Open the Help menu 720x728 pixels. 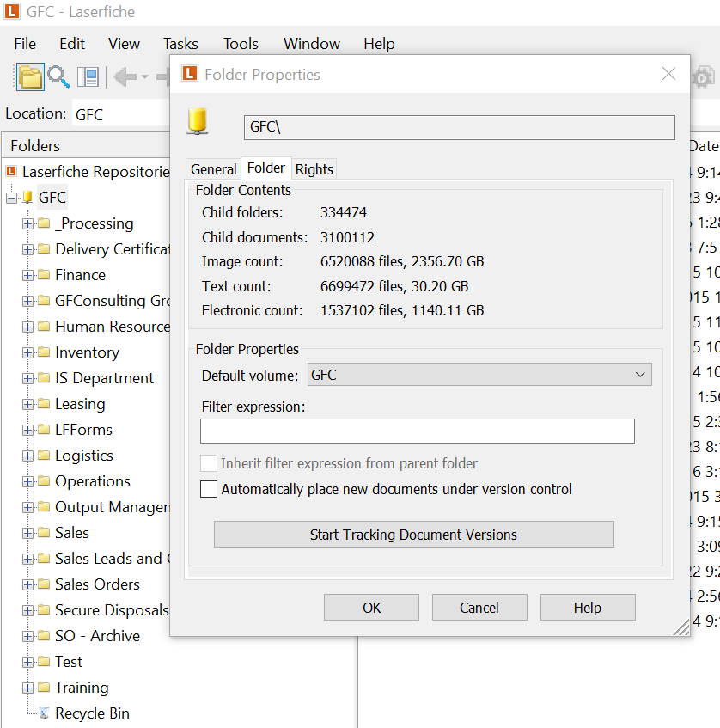[379, 44]
